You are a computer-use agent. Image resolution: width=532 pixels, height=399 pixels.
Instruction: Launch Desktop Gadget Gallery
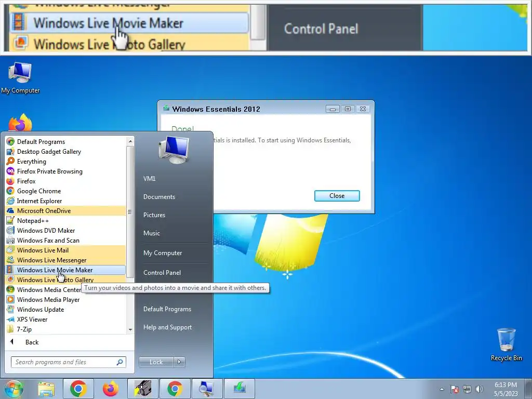(66, 152)
